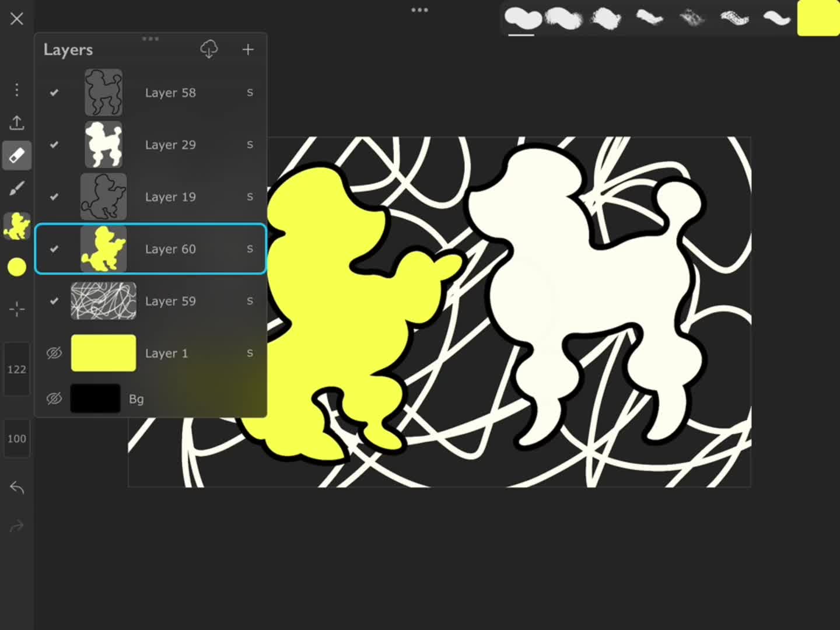The height and width of the screenshot is (630, 840).
Task: Select the Layer 19 outline thumbnail
Action: (x=104, y=197)
